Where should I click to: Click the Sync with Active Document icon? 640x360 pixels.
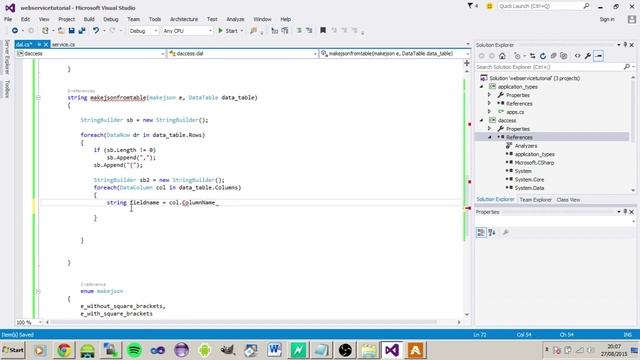coord(532,56)
